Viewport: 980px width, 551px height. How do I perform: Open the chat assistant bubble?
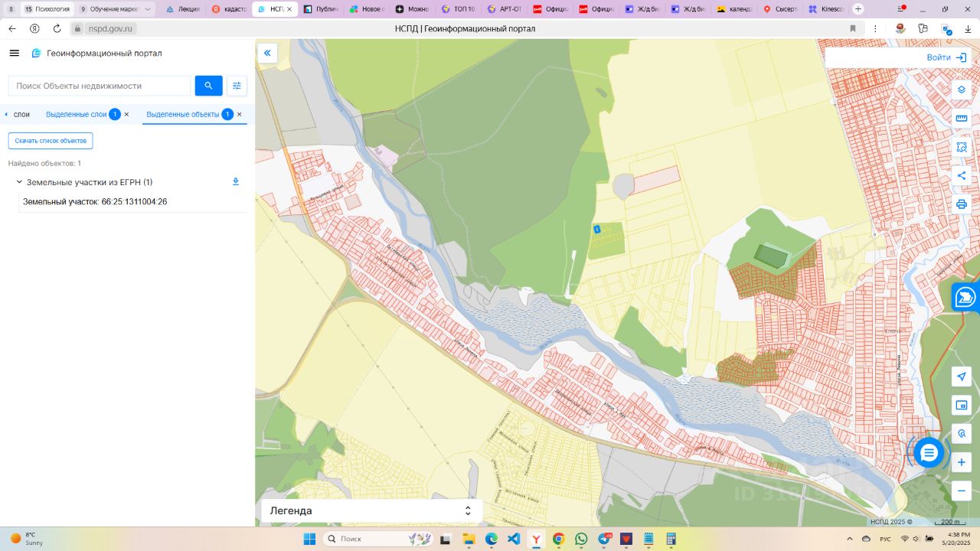pyautogui.click(x=929, y=453)
